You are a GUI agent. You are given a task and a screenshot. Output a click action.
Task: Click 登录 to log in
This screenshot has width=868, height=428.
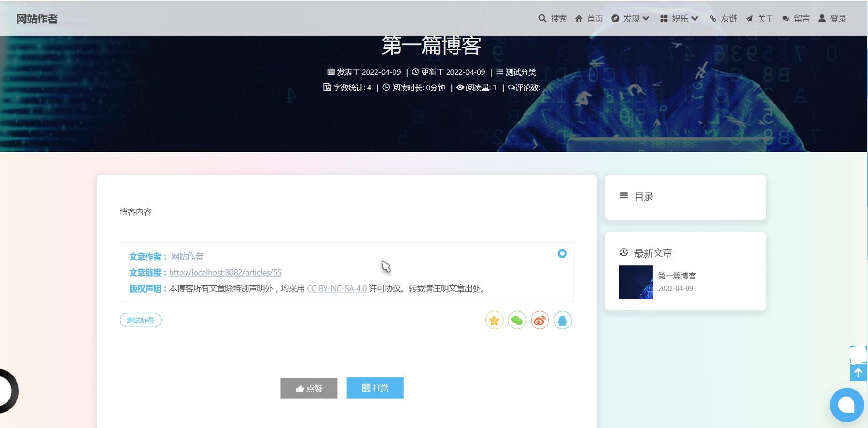tap(832, 18)
